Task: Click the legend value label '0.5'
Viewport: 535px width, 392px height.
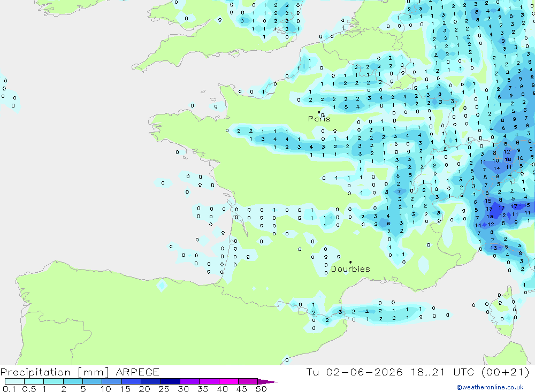Action: [x=29, y=389]
